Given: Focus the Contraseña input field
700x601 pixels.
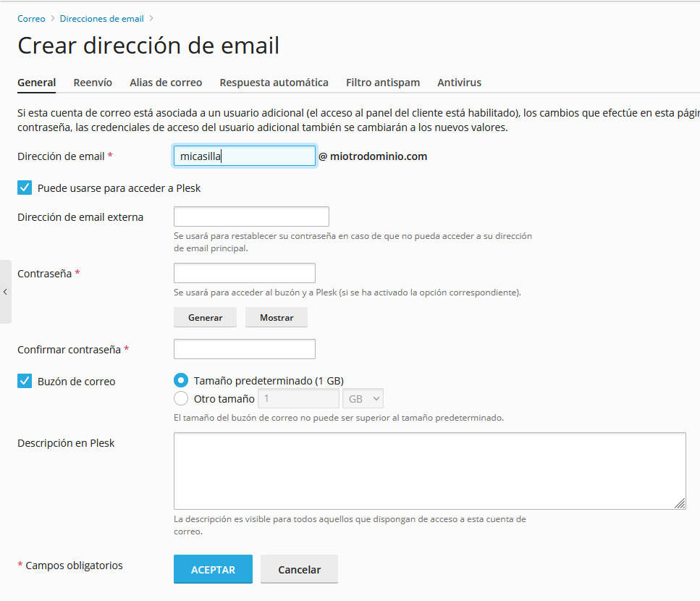Looking at the screenshot, I should [x=244, y=273].
